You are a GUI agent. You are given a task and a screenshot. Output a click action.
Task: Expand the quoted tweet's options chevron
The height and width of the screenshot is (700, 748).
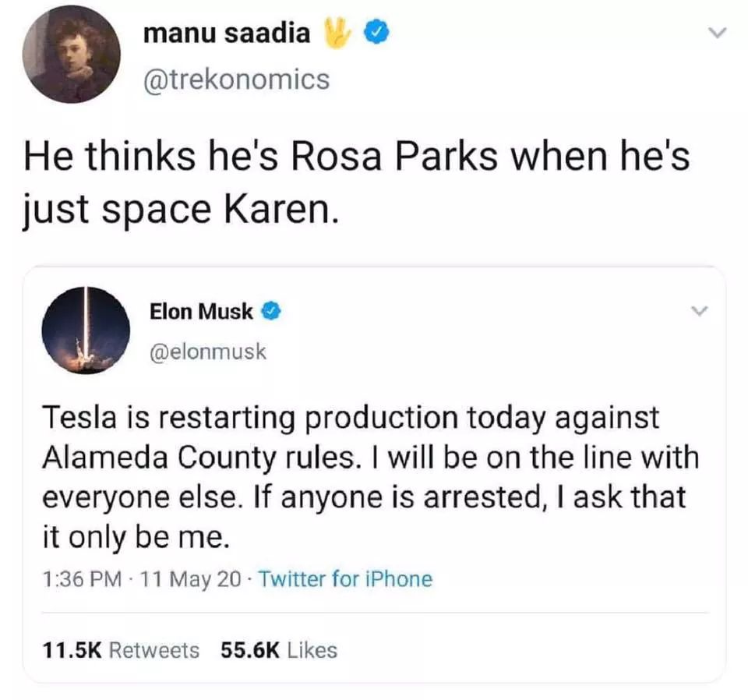point(699,312)
